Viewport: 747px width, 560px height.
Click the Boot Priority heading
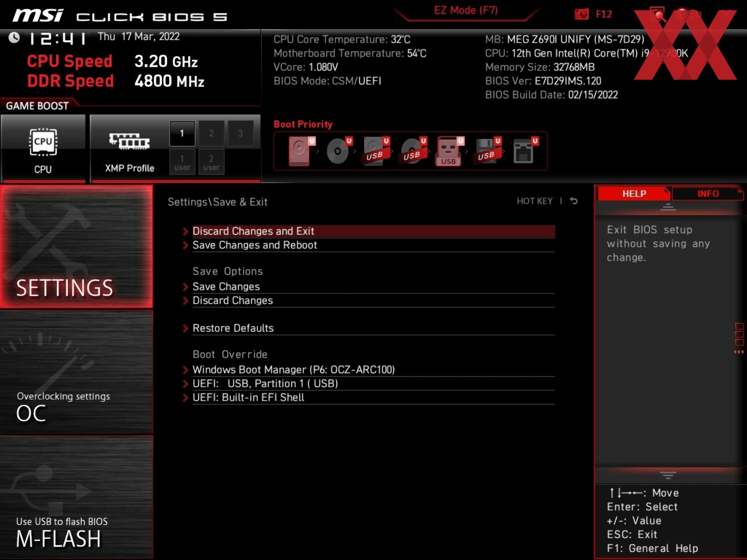pyautogui.click(x=303, y=124)
